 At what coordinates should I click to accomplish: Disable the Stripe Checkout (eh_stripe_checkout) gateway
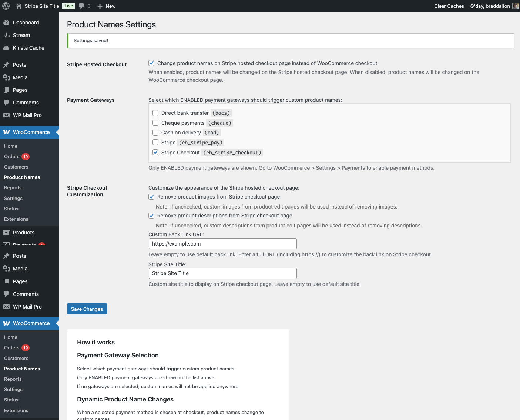pyautogui.click(x=155, y=153)
